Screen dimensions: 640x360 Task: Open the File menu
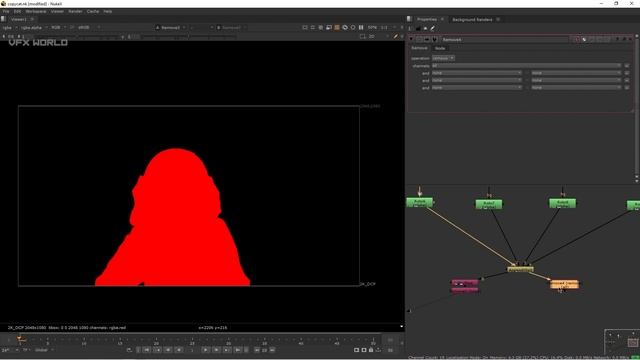coord(5,11)
